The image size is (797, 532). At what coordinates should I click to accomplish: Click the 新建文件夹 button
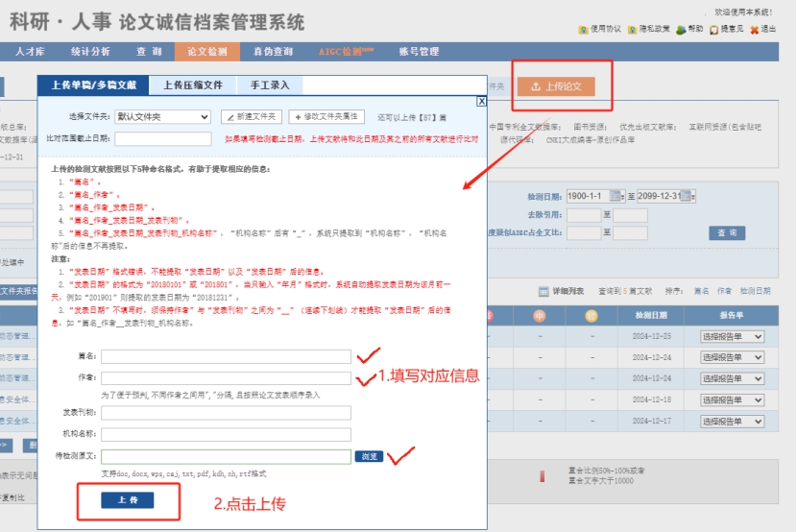point(251,117)
